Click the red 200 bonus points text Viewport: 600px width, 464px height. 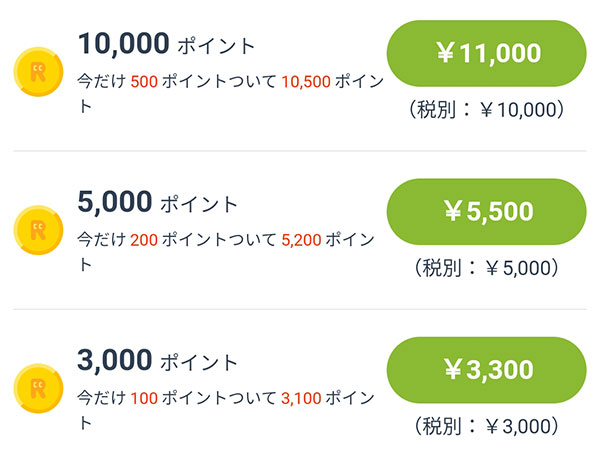tap(144, 240)
